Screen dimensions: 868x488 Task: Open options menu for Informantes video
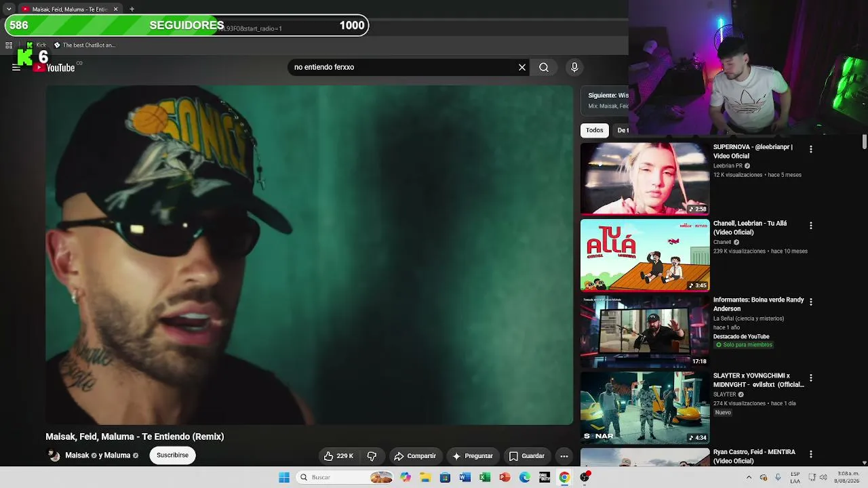click(x=810, y=302)
